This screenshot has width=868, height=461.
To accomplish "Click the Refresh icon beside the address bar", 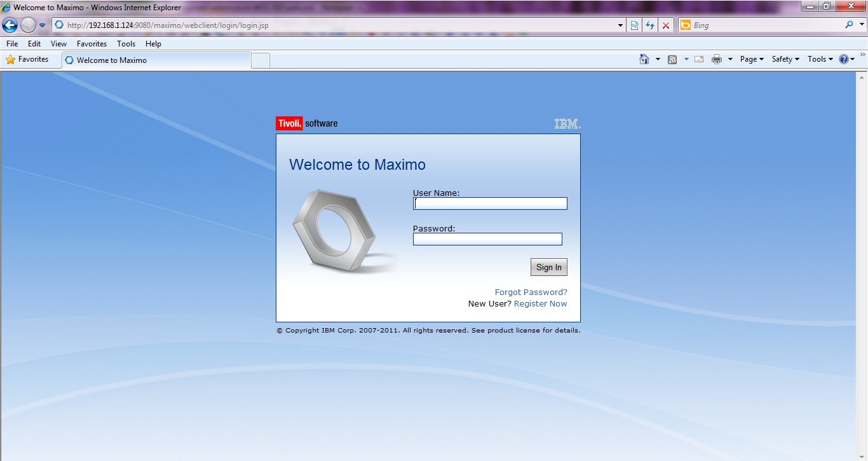I will click(650, 25).
